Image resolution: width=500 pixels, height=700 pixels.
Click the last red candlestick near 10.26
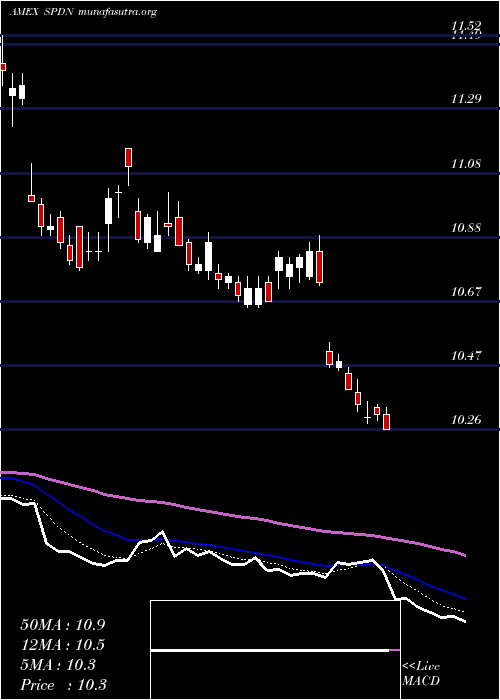[387, 421]
